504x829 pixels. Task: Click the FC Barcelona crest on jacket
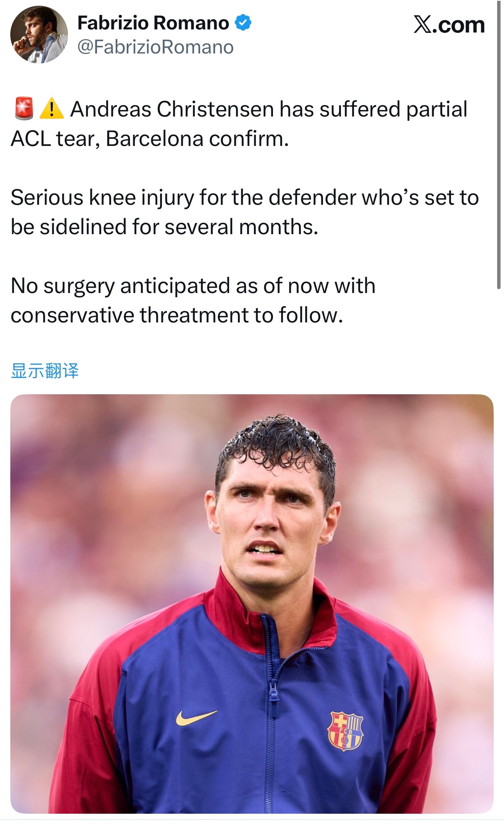tap(346, 731)
